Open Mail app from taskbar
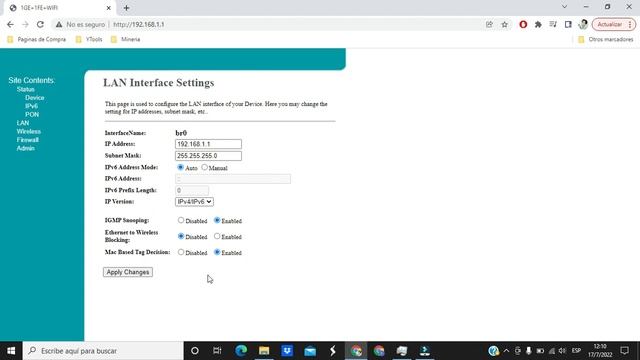The width and height of the screenshot is (640, 360). [310, 351]
